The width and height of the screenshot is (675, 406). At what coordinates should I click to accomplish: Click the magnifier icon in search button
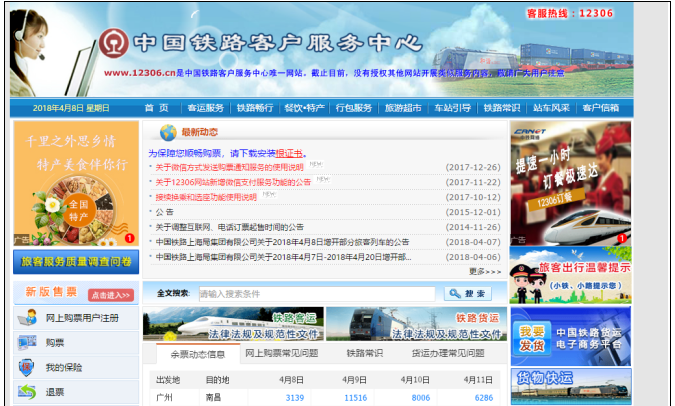click(455, 294)
